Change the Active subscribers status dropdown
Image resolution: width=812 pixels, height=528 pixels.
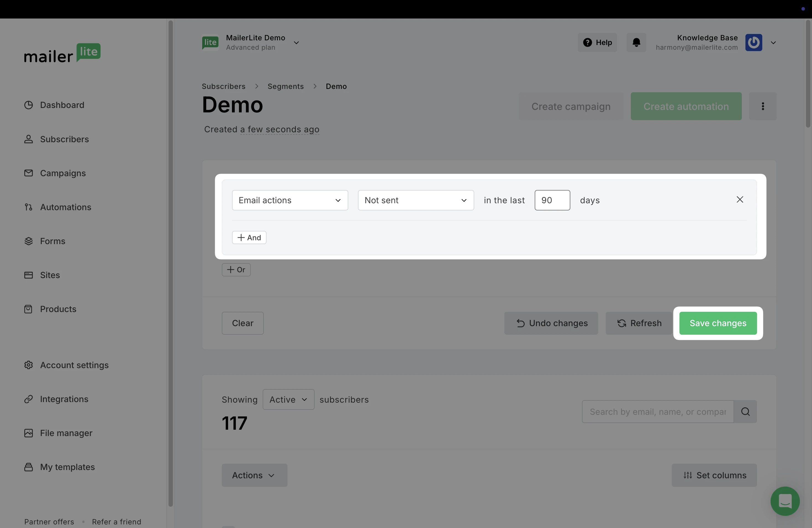pyautogui.click(x=288, y=399)
